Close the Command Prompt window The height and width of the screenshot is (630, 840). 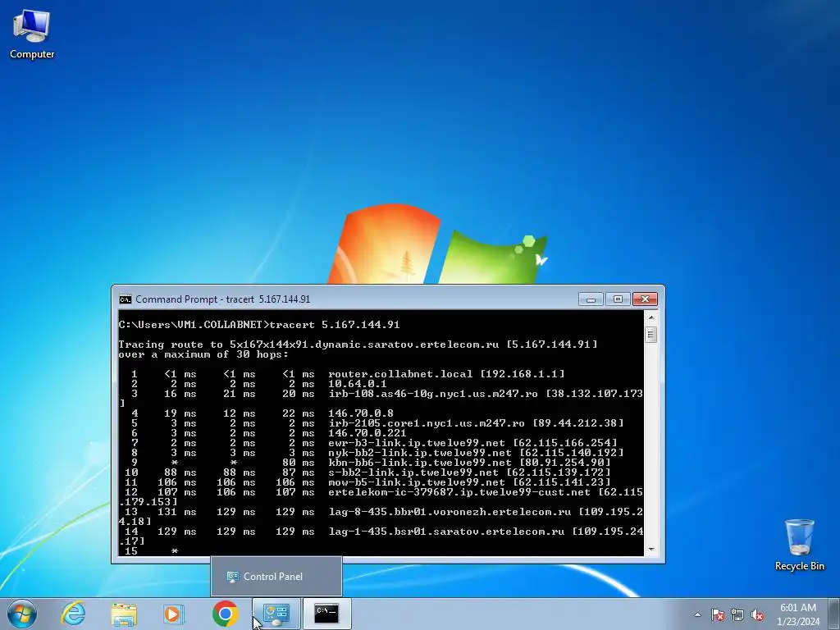(x=645, y=299)
